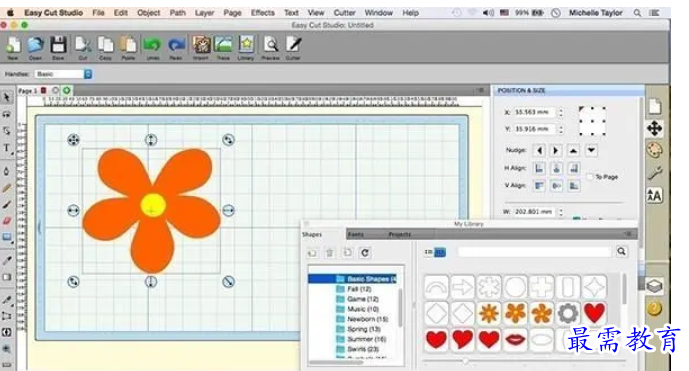Open the color palette panel icon
Viewport: 689px width, 371px height.
tap(655, 150)
